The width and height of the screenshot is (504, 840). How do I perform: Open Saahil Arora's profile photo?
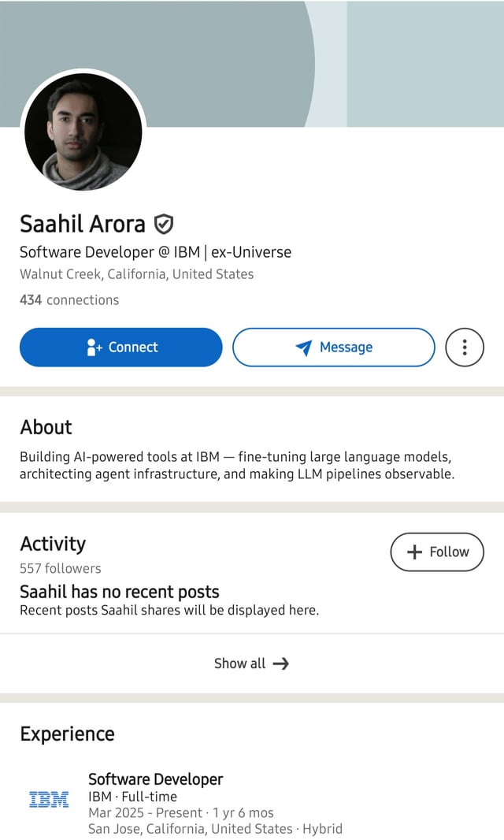click(83, 132)
